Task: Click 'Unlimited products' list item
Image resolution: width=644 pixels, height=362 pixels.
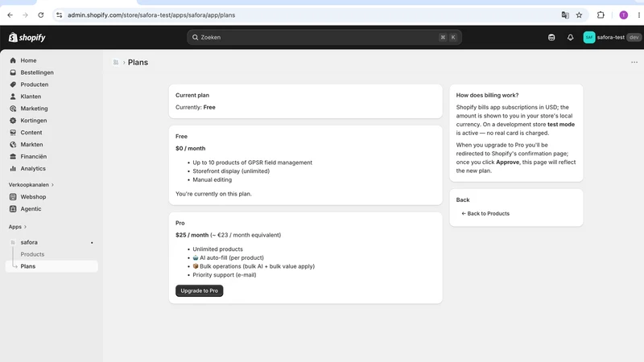Action: 217,249
